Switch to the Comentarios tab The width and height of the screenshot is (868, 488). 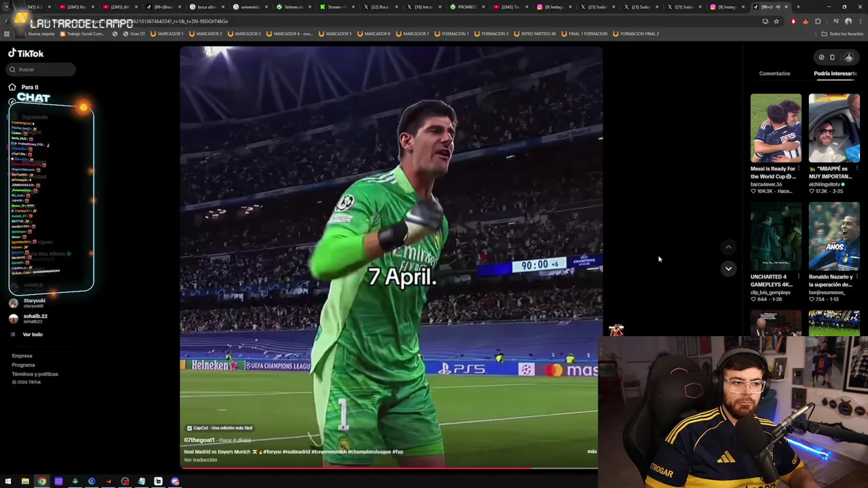(x=774, y=73)
